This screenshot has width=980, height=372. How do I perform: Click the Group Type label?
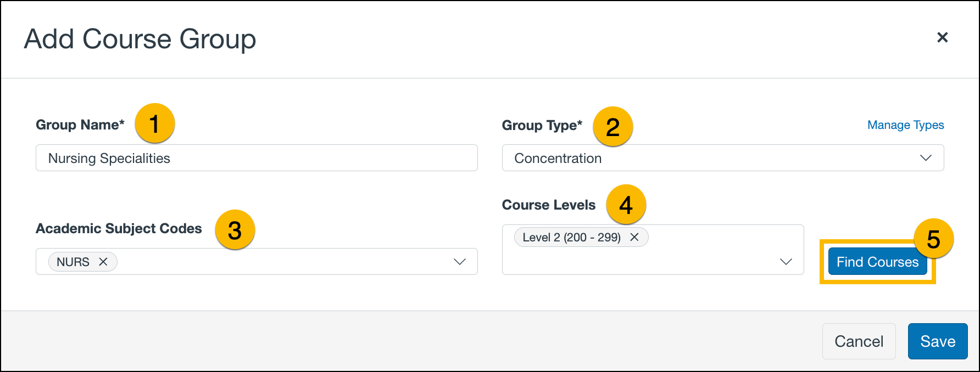[x=542, y=125]
